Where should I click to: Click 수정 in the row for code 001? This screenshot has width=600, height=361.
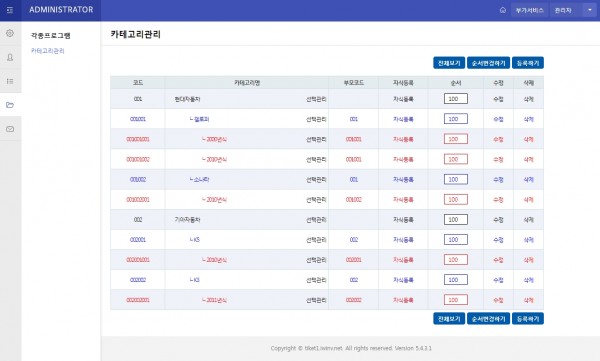point(498,99)
